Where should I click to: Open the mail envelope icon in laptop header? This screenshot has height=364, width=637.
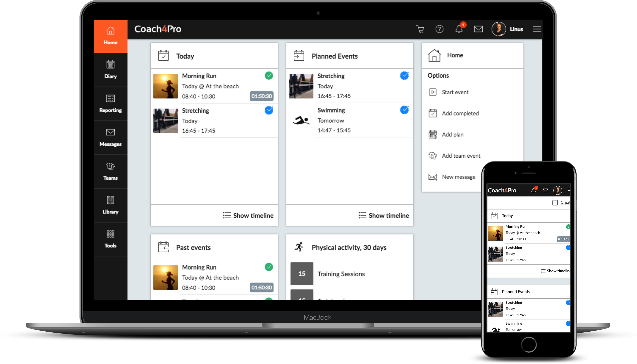pos(478,29)
